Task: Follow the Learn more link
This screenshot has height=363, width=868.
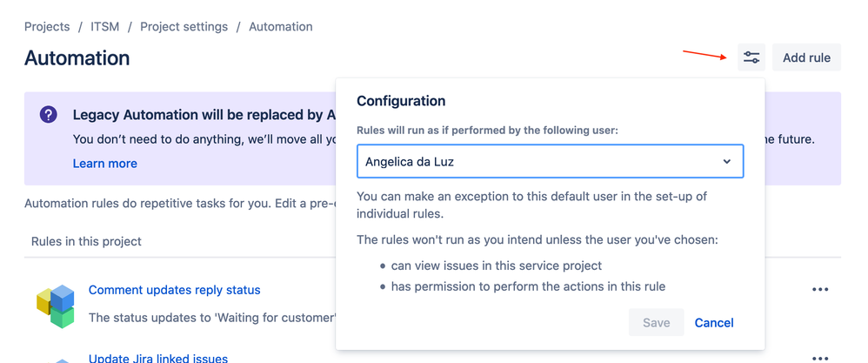Action: click(x=105, y=164)
